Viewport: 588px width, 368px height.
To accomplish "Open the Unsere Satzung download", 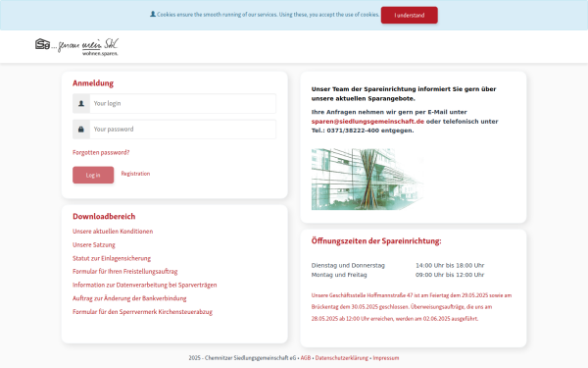I will click(94, 244).
